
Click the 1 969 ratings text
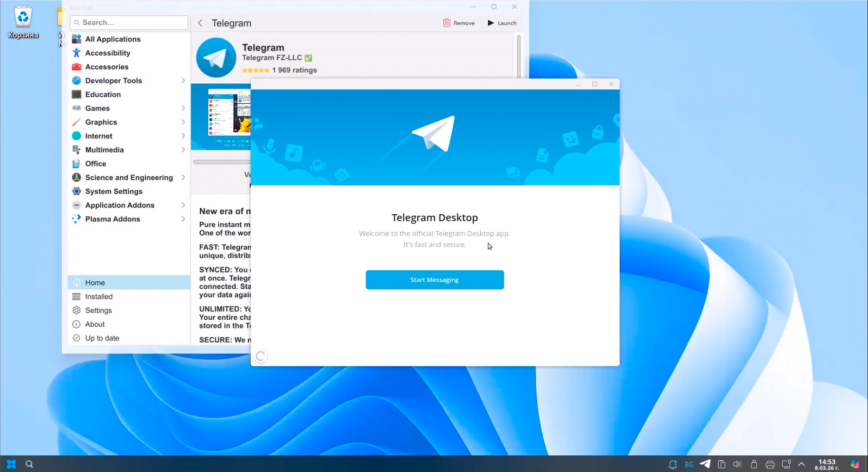click(x=294, y=70)
